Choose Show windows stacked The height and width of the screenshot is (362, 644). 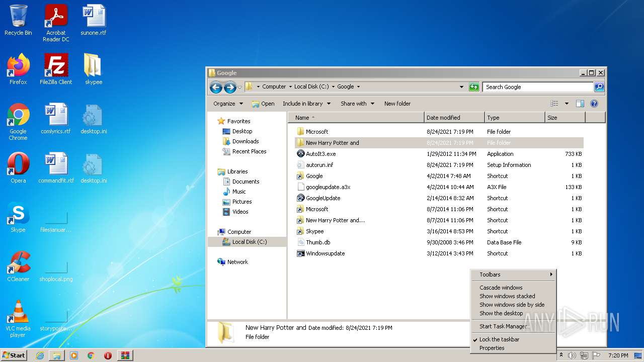513,296
